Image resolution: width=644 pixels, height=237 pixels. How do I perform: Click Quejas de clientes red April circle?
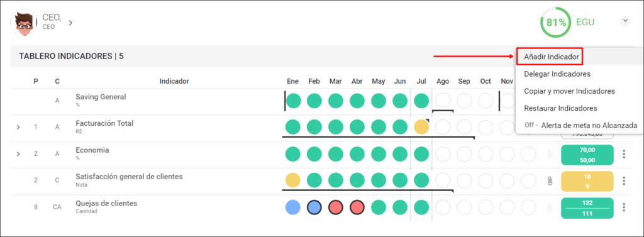click(x=357, y=207)
